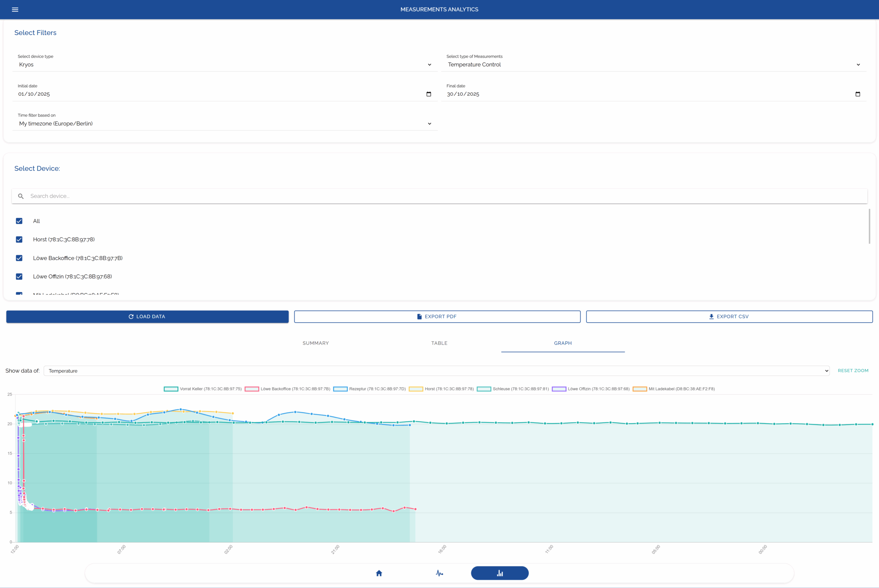Uncheck the All devices checkbox
This screenshot has width=879, height=588.
point(19,221)
